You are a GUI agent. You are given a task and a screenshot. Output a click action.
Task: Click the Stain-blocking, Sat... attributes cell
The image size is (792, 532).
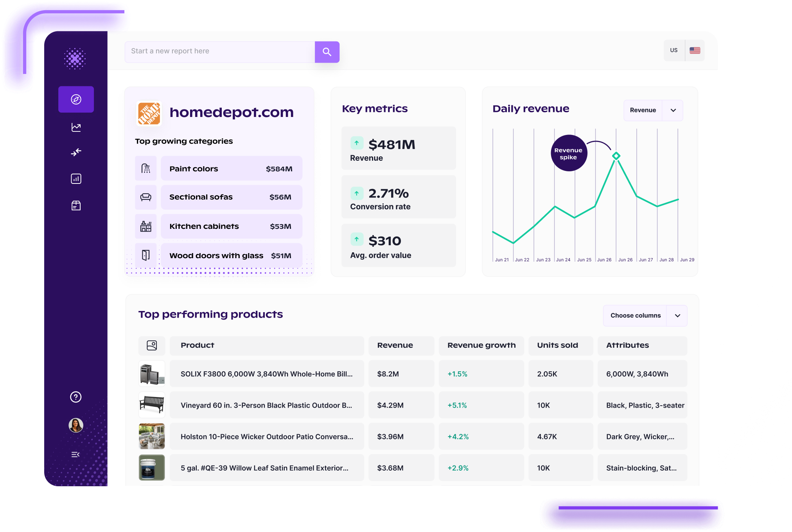642,468
